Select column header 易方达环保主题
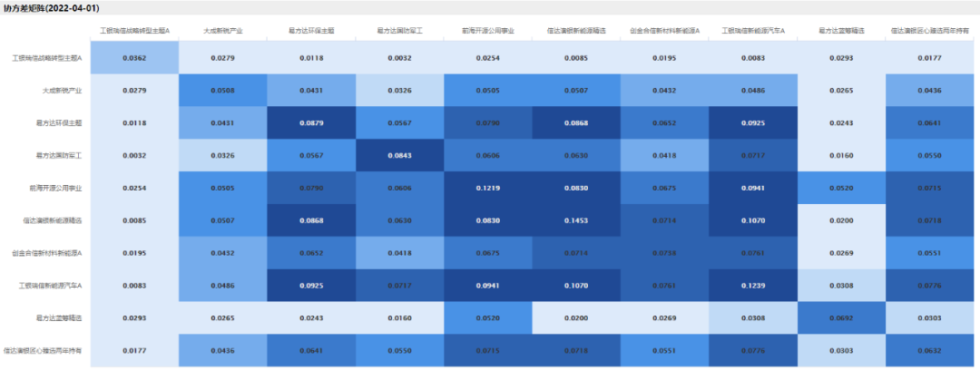 [311, 30]
